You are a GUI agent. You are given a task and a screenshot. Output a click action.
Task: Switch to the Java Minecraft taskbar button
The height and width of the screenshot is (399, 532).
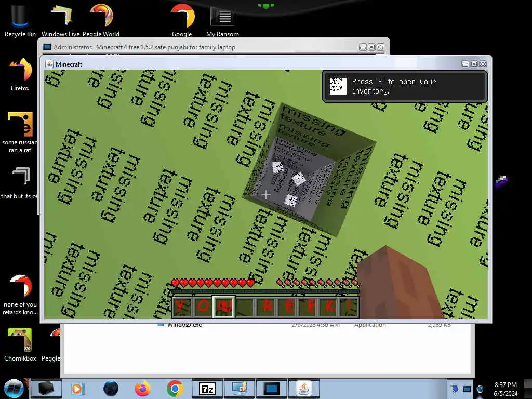pos(303,389)
